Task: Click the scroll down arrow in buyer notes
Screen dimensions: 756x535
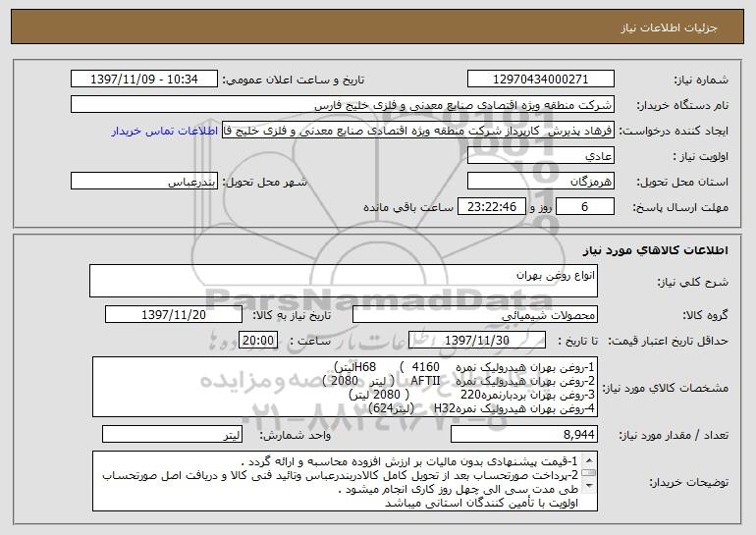Action: coord(588,486)
